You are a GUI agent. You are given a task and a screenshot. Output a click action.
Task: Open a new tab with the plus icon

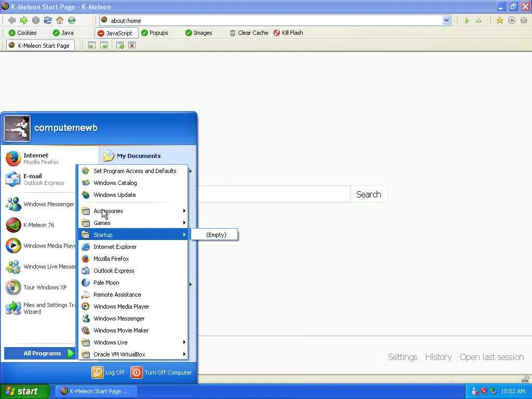120,45
